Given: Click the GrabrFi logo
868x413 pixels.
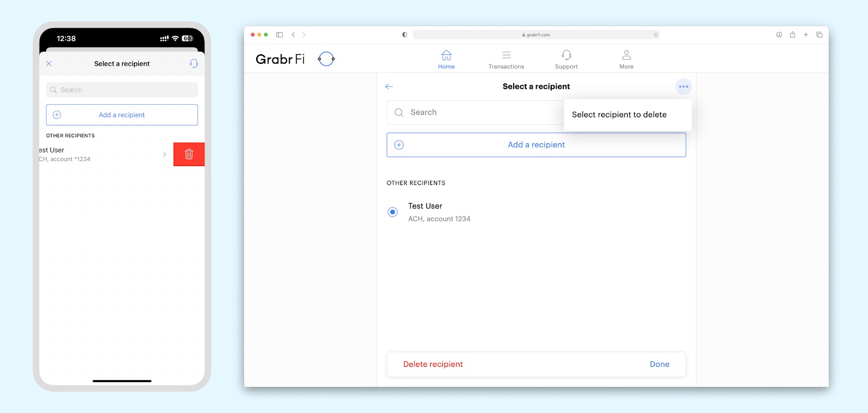Looking at the screenshot, I should 280,59.
